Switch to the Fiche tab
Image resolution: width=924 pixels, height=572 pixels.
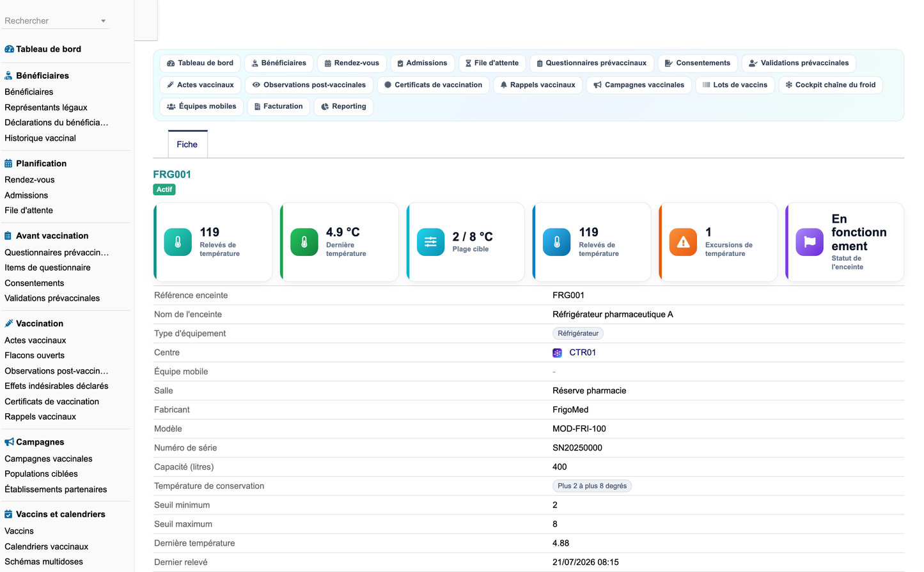(187, 145)
